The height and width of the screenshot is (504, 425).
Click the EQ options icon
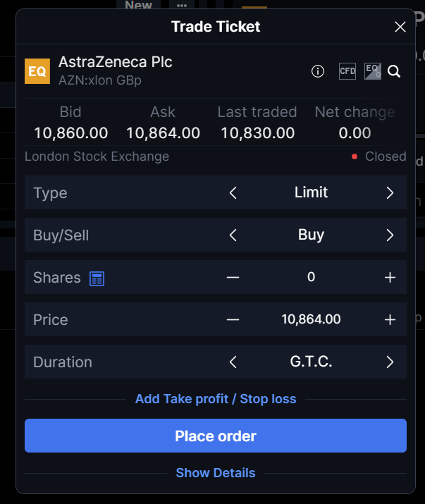pyautogui.click(x=372, y=71)
